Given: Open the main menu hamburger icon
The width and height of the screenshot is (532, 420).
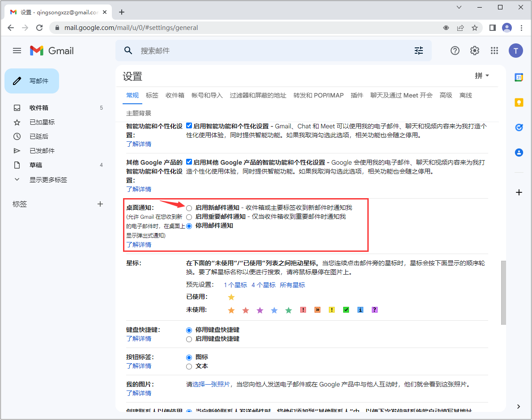Looking at the screenshot, I should coord(17,51).
